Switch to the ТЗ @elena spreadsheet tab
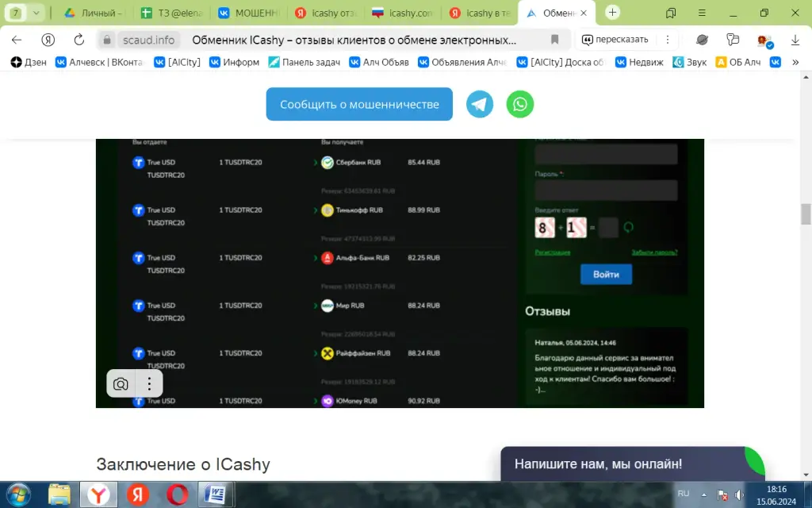812x508 pixels. [x=172, y=13]
